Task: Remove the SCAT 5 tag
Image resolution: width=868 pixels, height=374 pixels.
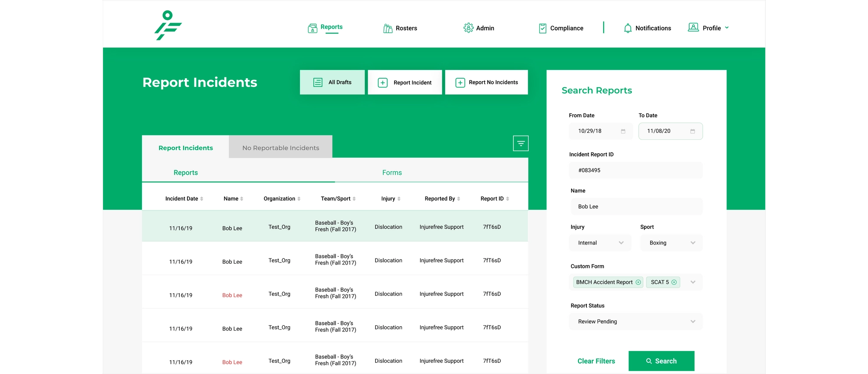Action: (x=674, y=282)
